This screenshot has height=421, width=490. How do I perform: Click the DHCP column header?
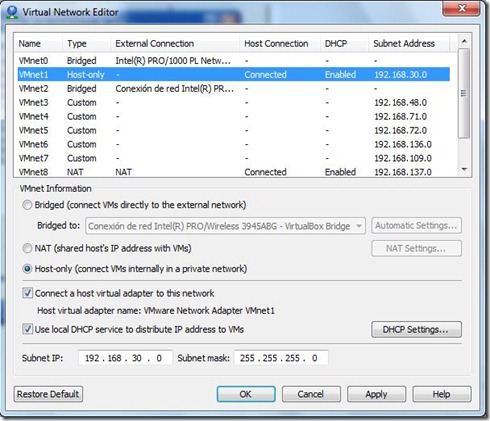(344, 43)
